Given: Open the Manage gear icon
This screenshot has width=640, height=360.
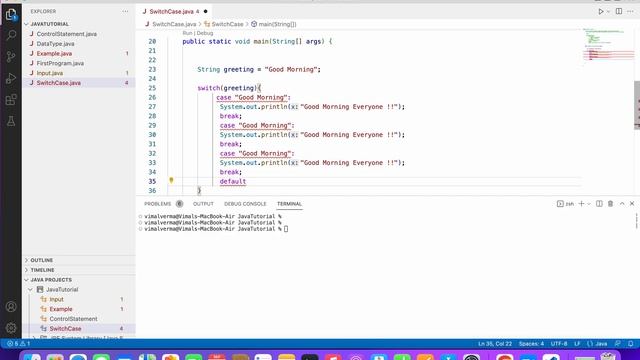Looking at the screenshot, I should [11, 327].
